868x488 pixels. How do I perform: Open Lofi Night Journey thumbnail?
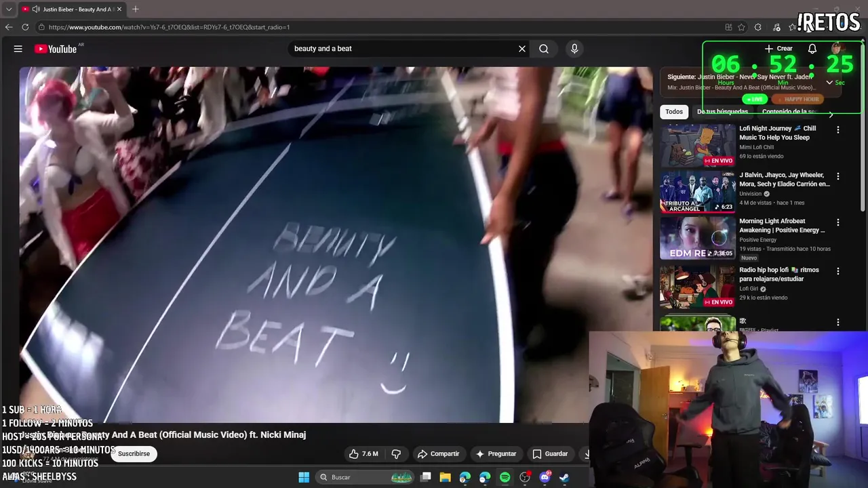(x=698, y=145)
